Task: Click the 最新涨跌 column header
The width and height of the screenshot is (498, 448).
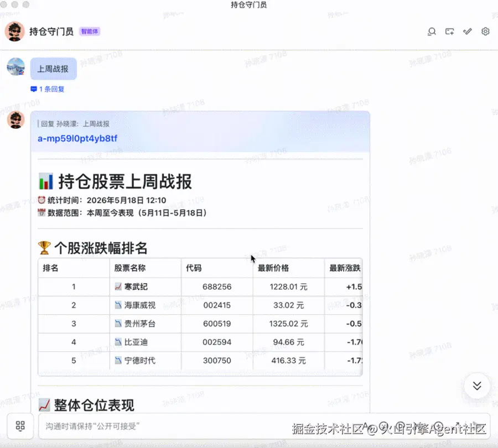Action: coord(345,268)
